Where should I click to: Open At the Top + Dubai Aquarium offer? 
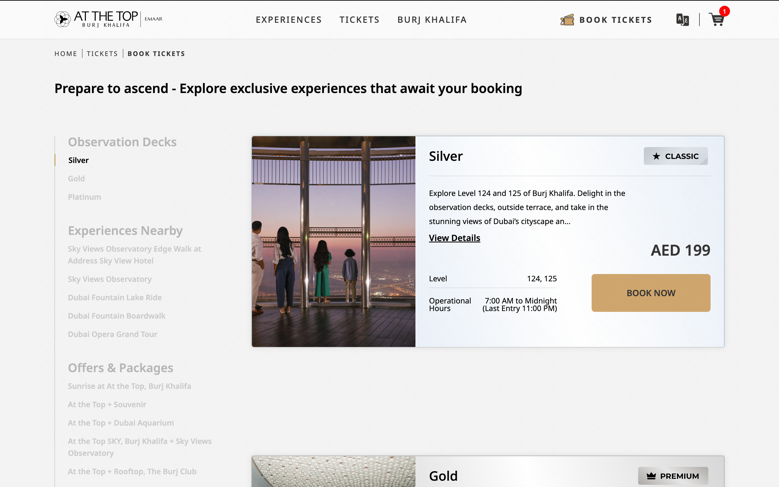pyautogui.click(x=121, y=423)
